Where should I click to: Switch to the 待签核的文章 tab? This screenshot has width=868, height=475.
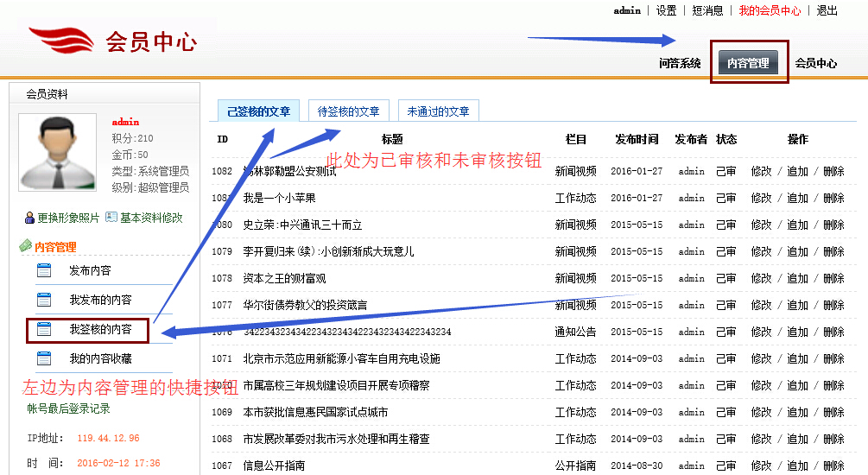point(349,111)
